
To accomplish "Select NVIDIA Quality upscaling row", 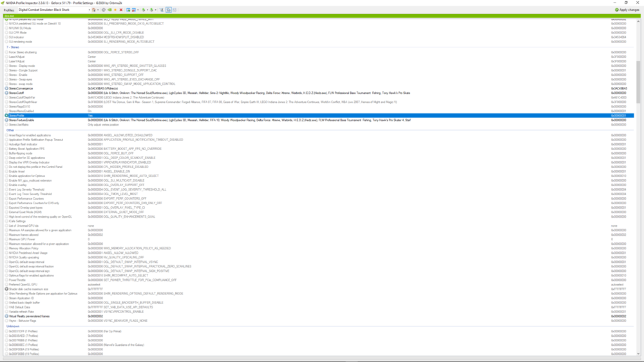I will pos(318,257).
